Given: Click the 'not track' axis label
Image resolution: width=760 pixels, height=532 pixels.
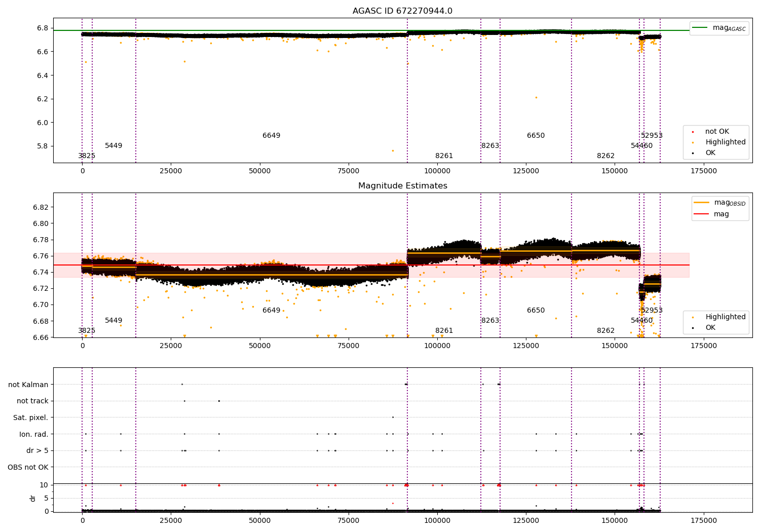Looking at the screenshot, I should click(x=32, y=401).
